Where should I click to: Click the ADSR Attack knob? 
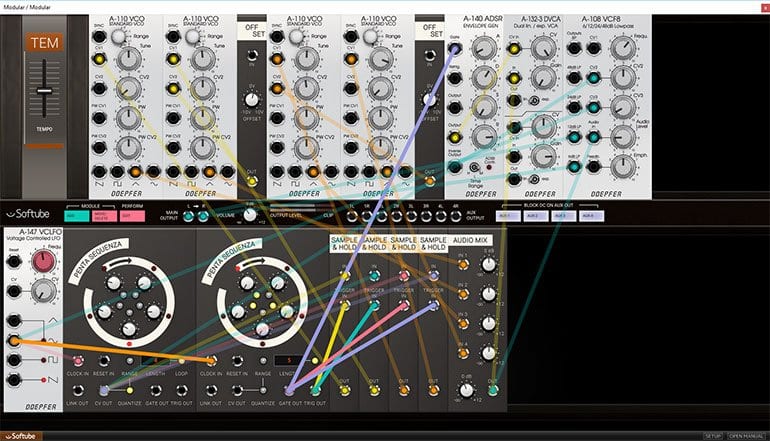click(484, 48)
